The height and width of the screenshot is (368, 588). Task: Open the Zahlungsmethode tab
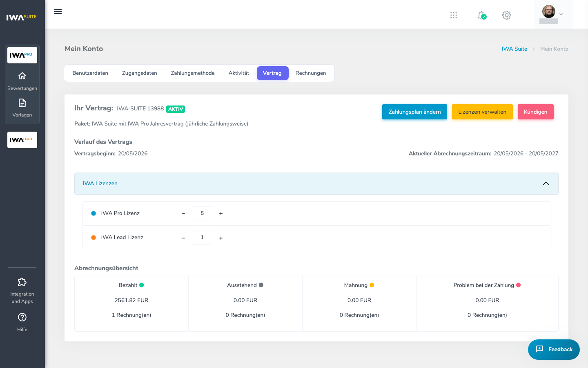pyautogui.click(x=193, y=73)
